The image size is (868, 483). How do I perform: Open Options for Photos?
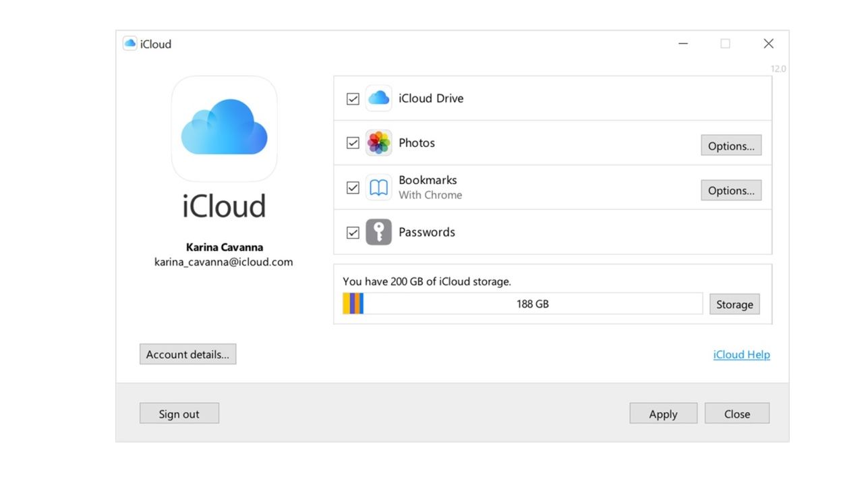[x=731, y=145]
